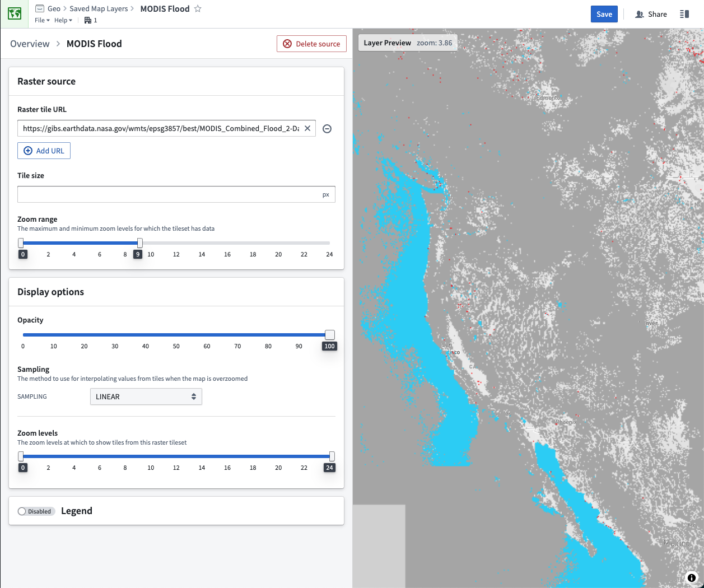Open the side panel layout icon next to Share
This screenshot has height=588, width=704.
coord(684,14)
